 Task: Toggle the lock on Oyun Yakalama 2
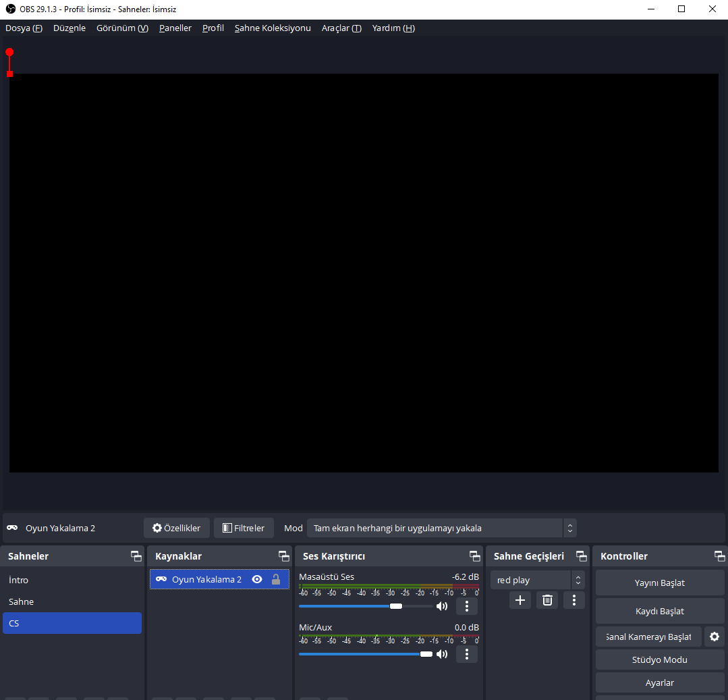275,579
